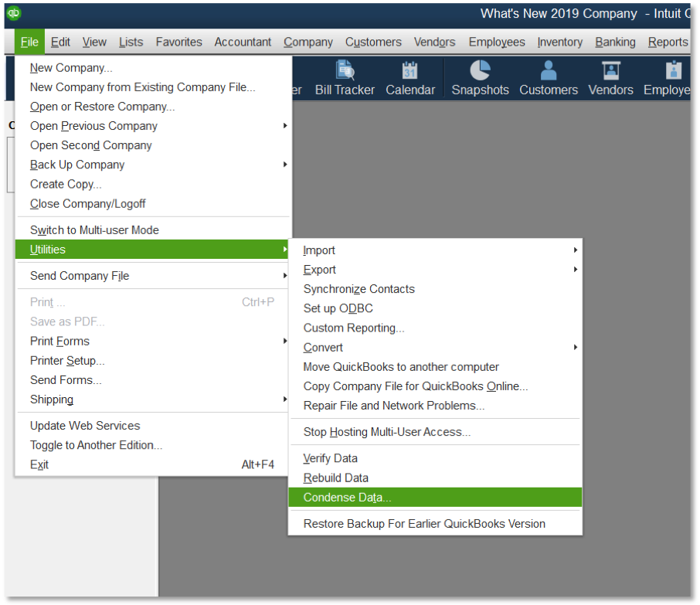Image resolution: width=700 pixels, height=605 pixels.
Task: Open the Bill Tracker icon
Action: 345,79
